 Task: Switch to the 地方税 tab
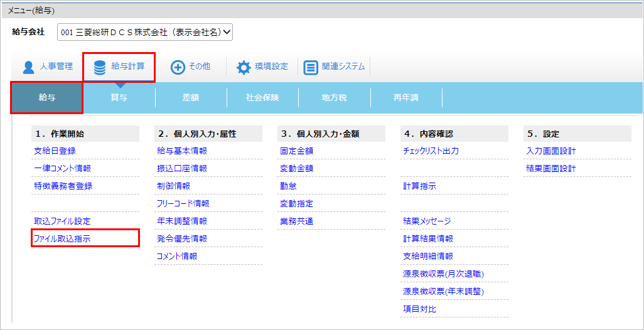coord(335,98)
